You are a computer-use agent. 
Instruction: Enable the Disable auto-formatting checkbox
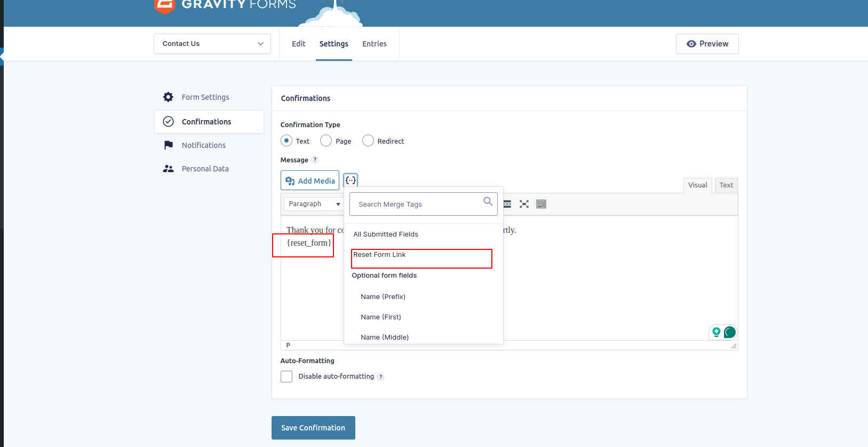click(286, 377)
